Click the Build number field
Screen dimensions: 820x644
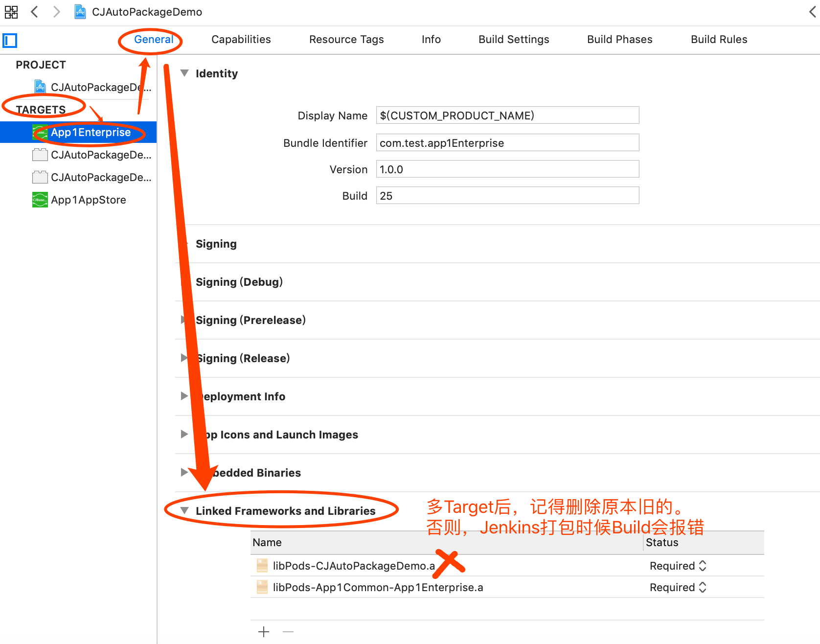tap(507, 196)
